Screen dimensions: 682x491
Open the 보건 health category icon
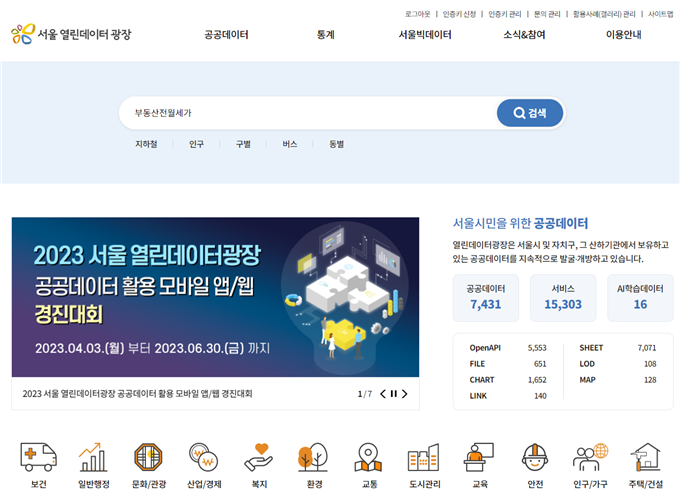(x=38, y=457)
